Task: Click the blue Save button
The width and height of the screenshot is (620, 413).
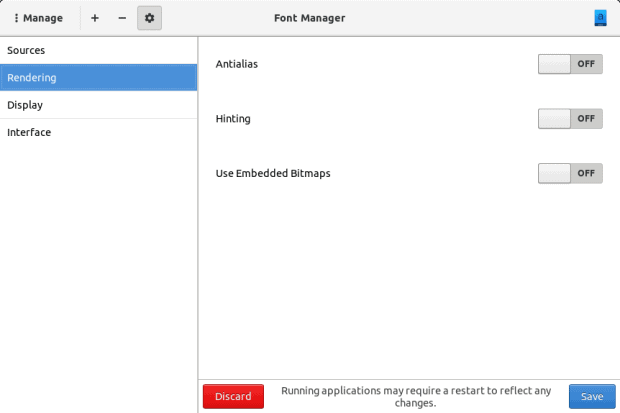Action: pos(592,396)
